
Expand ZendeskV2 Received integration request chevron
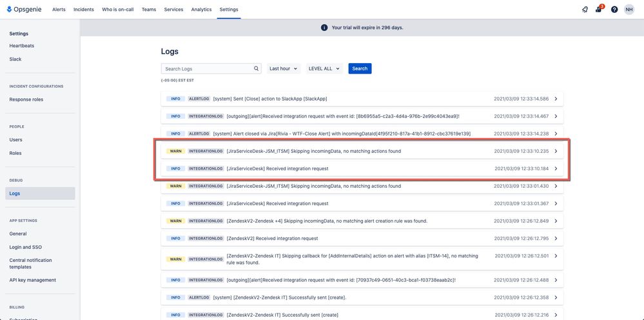pyautogui.click(x=556, y=238)
